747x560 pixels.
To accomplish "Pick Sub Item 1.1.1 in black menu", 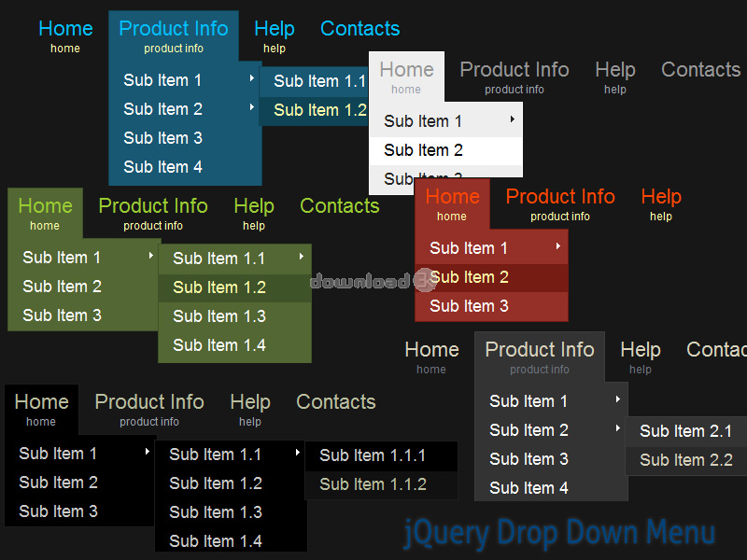I will (381, 456).
